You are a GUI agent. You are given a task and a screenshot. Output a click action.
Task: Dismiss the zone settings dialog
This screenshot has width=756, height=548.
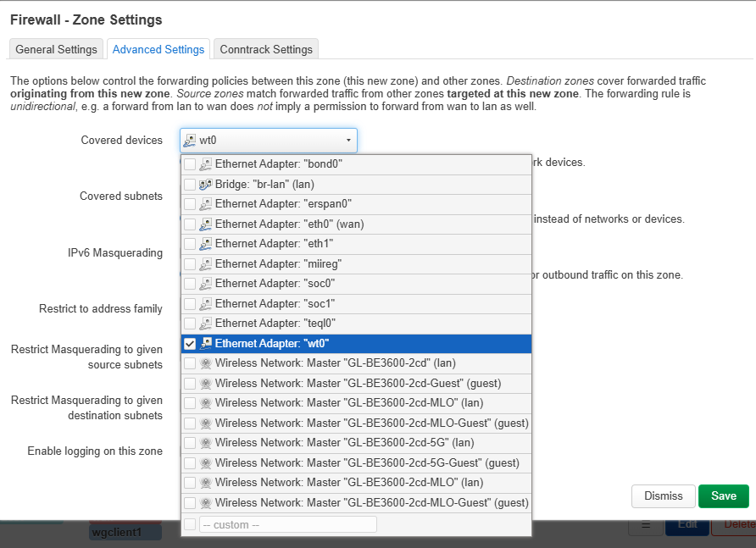point(663,496)
